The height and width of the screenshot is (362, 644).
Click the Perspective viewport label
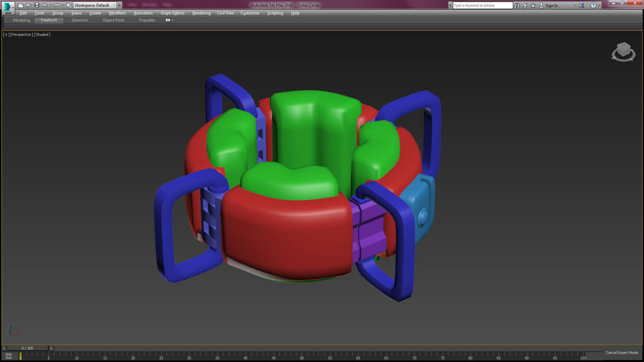22,34
